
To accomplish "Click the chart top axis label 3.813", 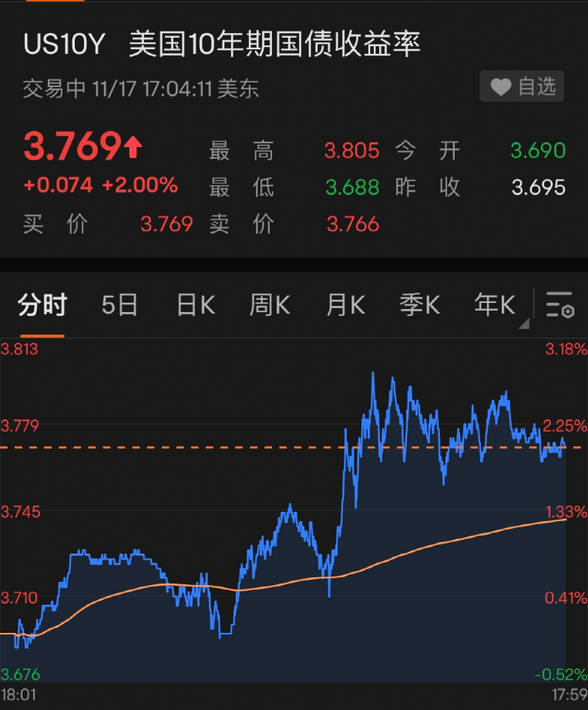I will 19,349.
